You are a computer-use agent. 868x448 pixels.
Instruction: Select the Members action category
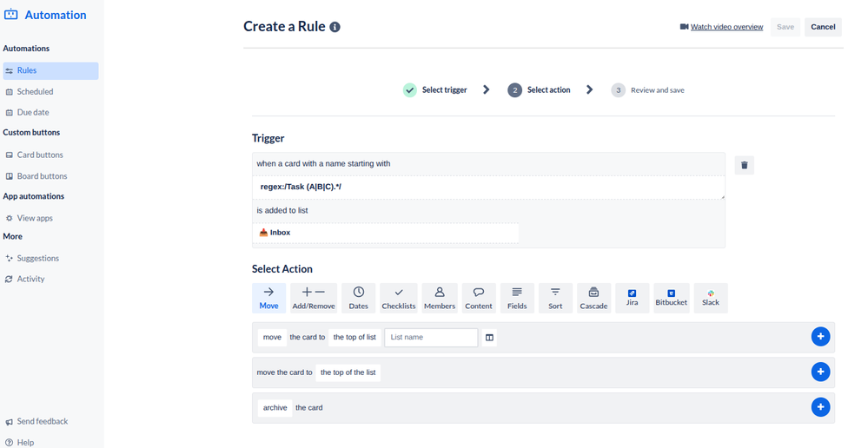click(x=440, y=298)
